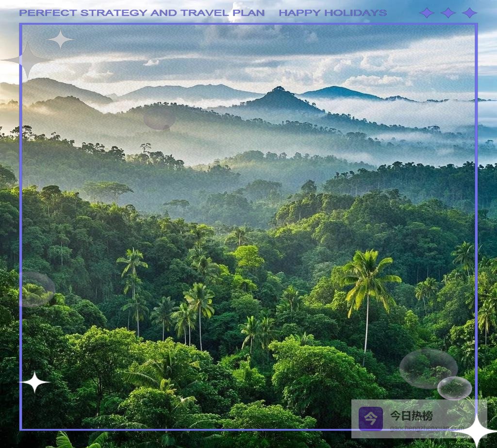Screen dimensions: 497x448
Task: Select the middle purple diamond star
Action: pyautogui.click(x=447, y=13)
